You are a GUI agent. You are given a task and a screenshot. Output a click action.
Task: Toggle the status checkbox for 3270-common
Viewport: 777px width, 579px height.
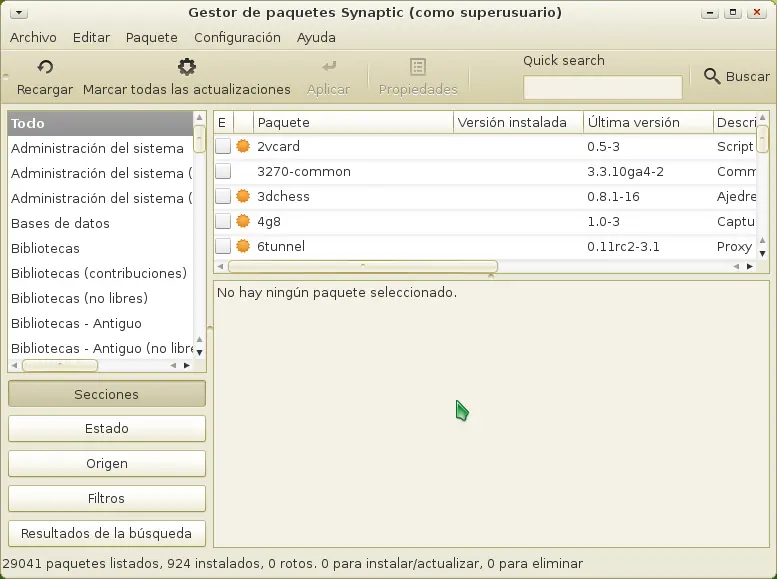[223, 171]
